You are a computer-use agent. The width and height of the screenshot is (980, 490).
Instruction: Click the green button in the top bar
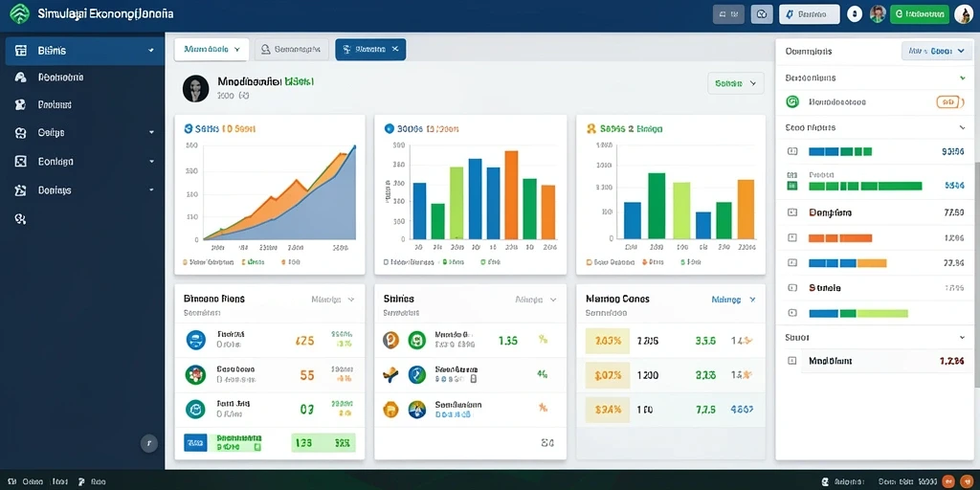(920, 13)
